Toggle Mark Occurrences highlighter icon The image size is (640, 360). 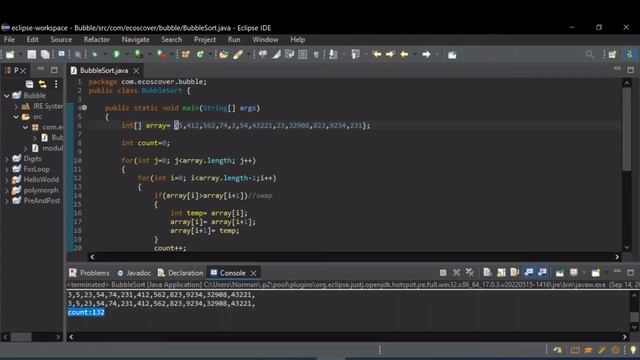276,54
